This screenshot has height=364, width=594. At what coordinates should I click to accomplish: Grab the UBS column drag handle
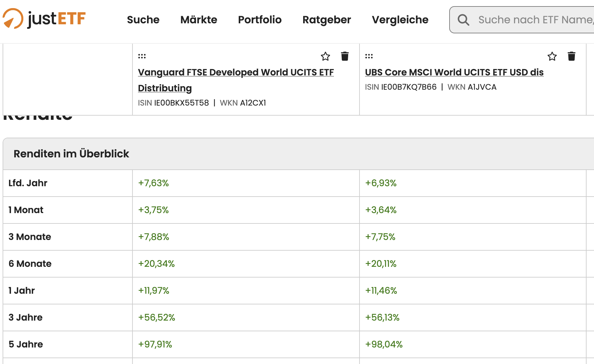369,56
